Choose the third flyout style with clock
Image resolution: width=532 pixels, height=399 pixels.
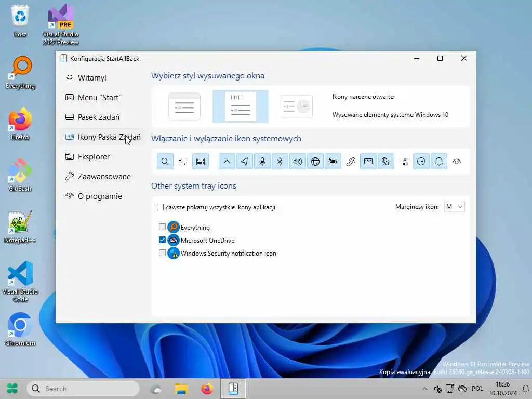(297, 106)
